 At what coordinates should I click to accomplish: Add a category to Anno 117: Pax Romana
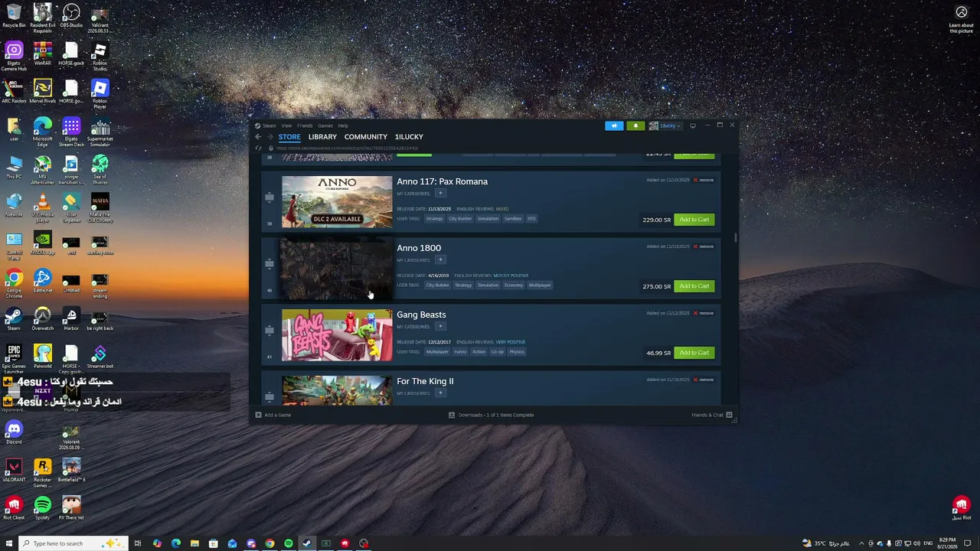440,194
